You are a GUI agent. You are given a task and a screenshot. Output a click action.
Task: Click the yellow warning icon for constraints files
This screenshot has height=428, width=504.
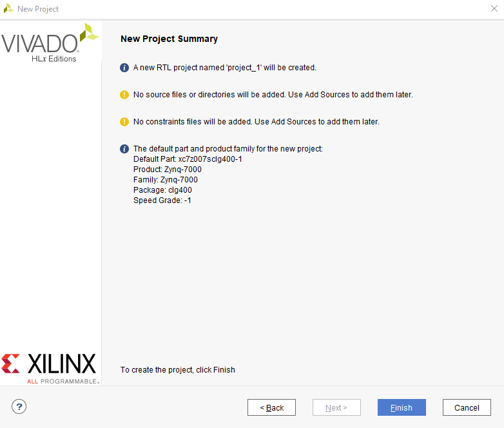pyautogui.click(x=124, y=122)
